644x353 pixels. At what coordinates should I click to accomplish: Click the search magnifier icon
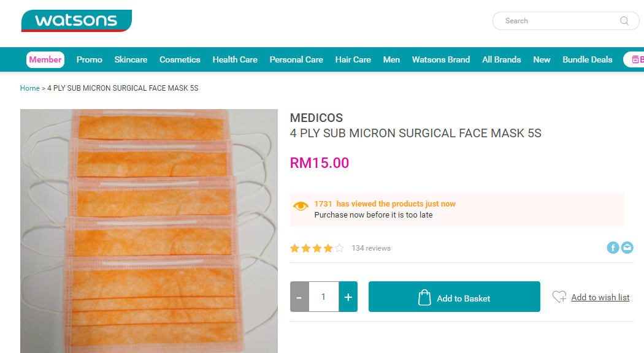tap(624, 21)
